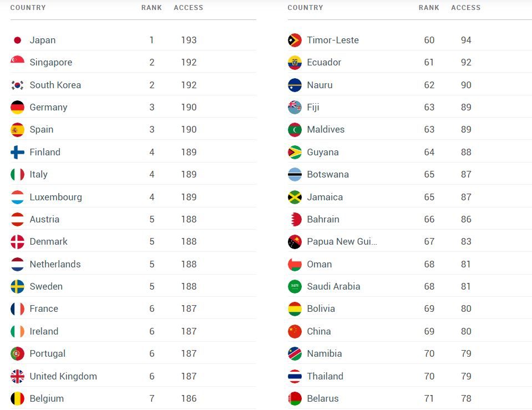Click the Jamaica flag icon

pos(295,197)
